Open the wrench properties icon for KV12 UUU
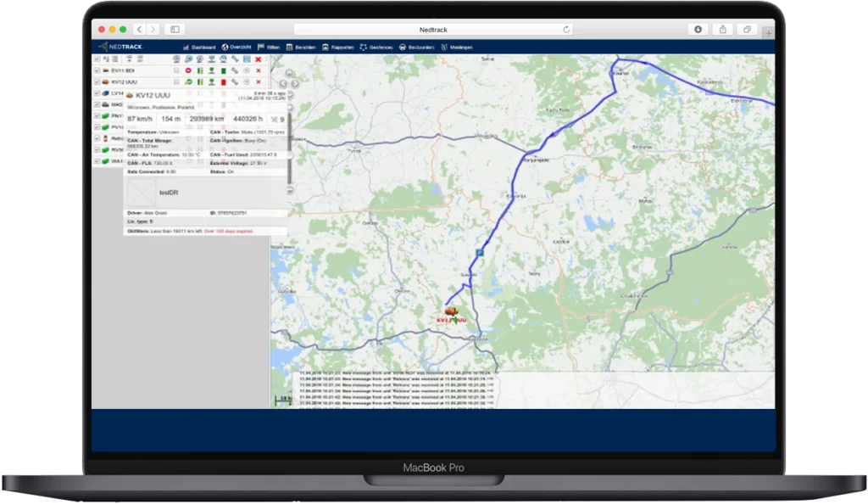The height and width of the screenshot is (504, 868). click(235, 82)
